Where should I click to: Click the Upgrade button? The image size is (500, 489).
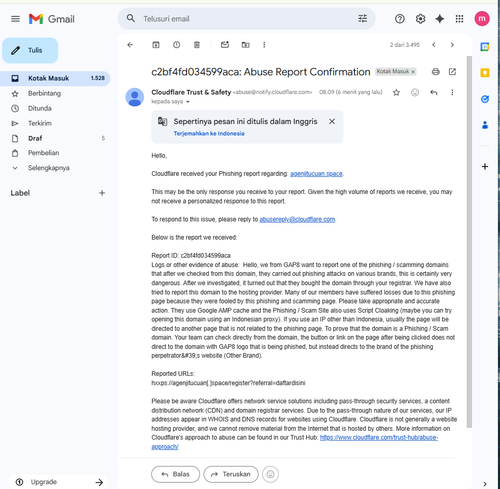[59, 482]
